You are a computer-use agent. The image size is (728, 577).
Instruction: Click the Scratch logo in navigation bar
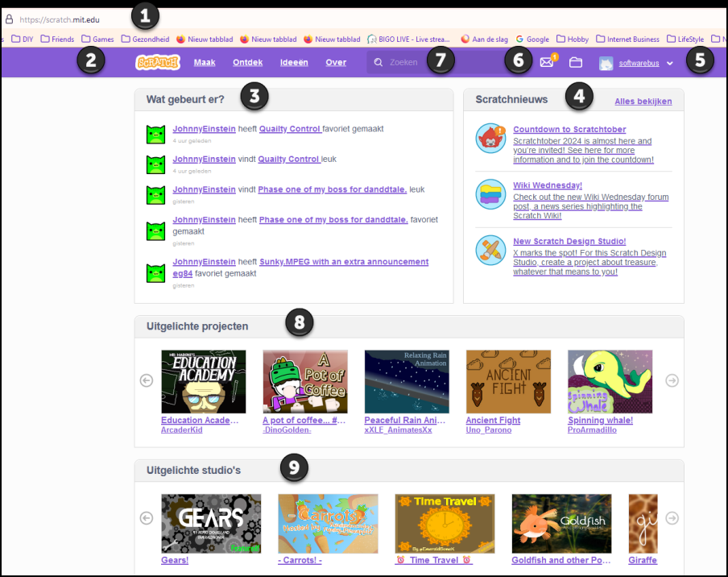coord(157,62)
